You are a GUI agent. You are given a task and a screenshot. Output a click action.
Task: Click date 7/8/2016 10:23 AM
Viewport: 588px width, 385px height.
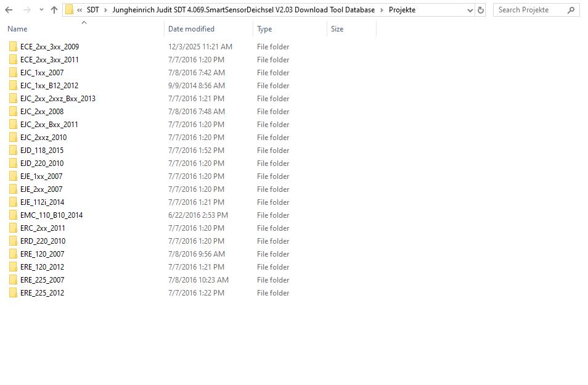198,280
